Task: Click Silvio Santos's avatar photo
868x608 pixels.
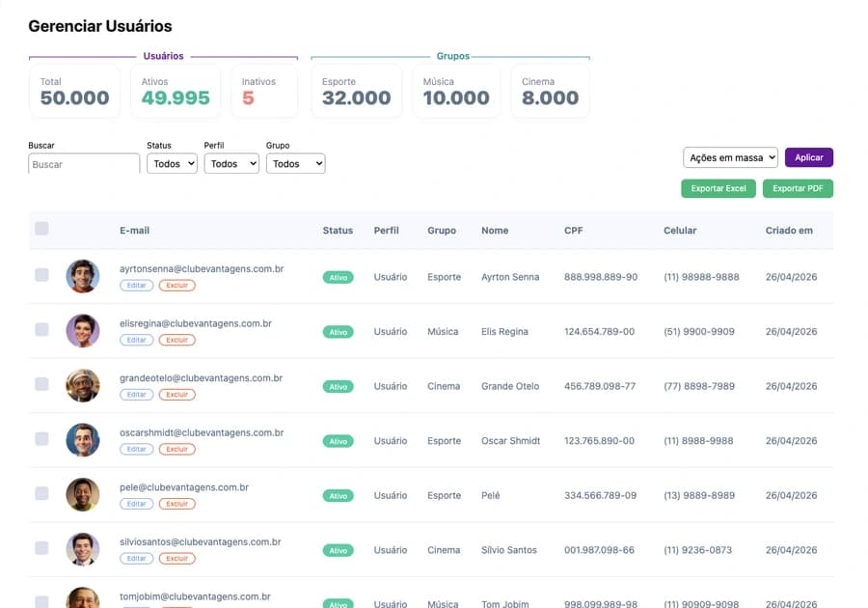Action: pos(83,549)
